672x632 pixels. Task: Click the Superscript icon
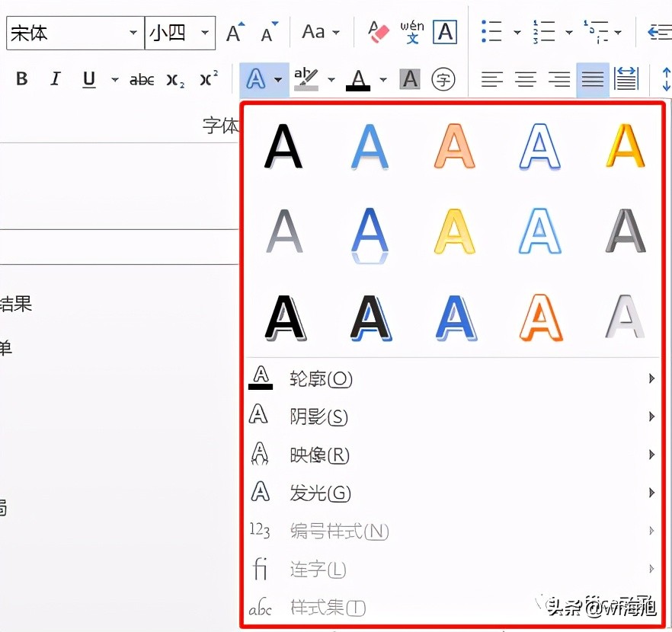tap(208, 79)
